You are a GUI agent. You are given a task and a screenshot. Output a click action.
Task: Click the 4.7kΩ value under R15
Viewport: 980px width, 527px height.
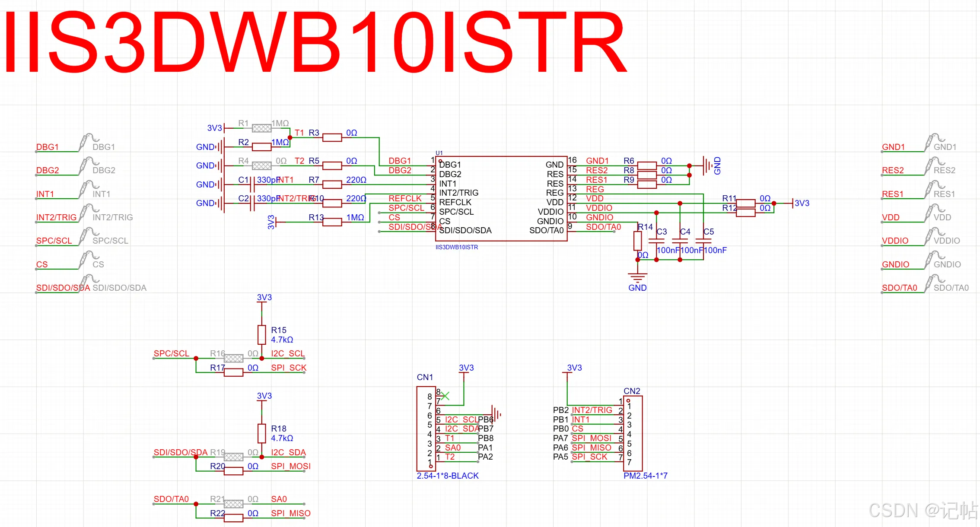[x=282, y=340]
